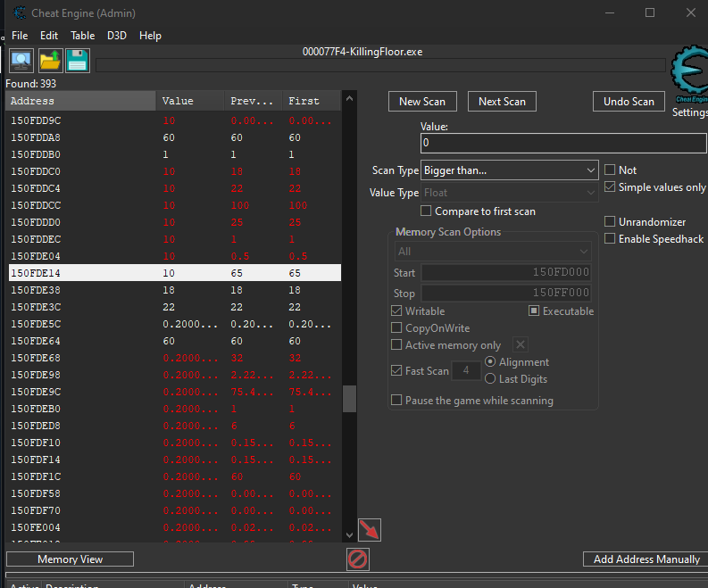
Task: Click the floppy disk save icon
Action: tap(77, 61)
